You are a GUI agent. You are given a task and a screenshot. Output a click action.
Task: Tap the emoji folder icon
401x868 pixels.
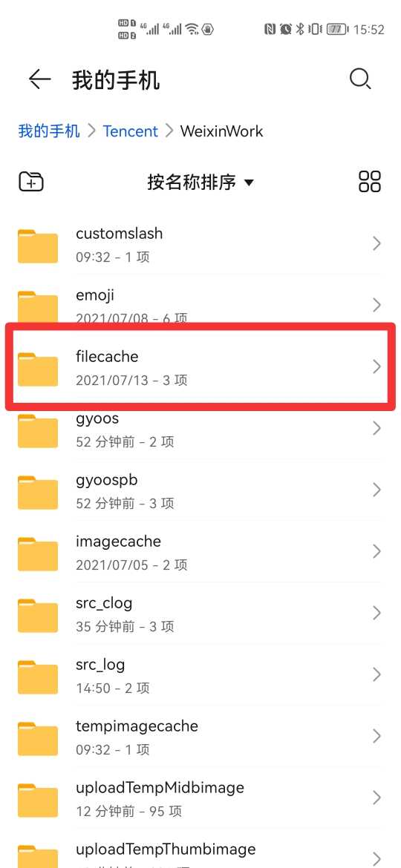pos(38,306)
